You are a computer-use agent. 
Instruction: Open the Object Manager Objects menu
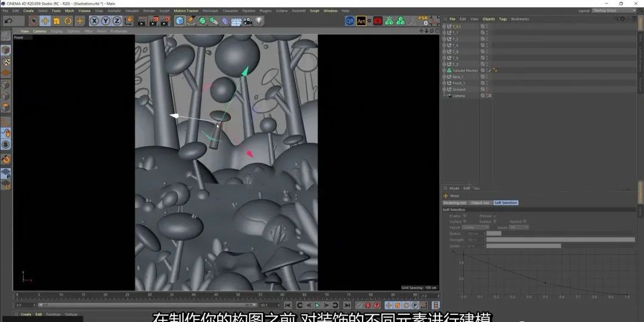pyautogui.click(x=489, y=19)
